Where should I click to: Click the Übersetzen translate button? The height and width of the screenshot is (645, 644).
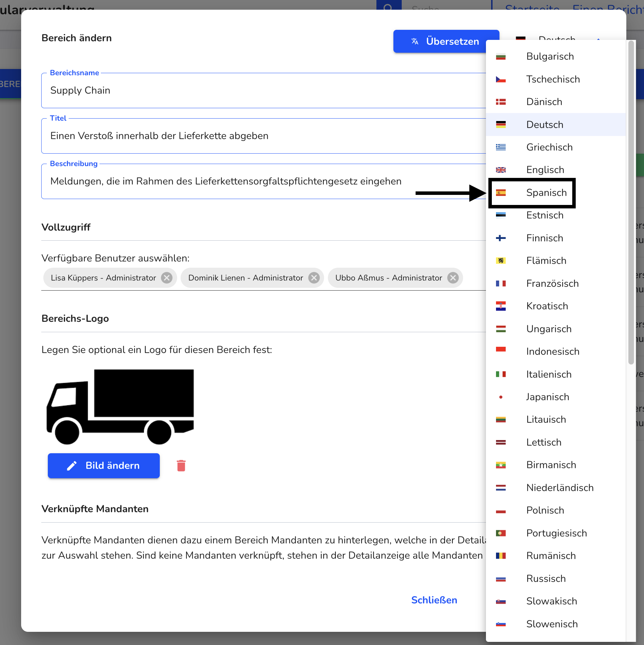[x=446, y=41]
